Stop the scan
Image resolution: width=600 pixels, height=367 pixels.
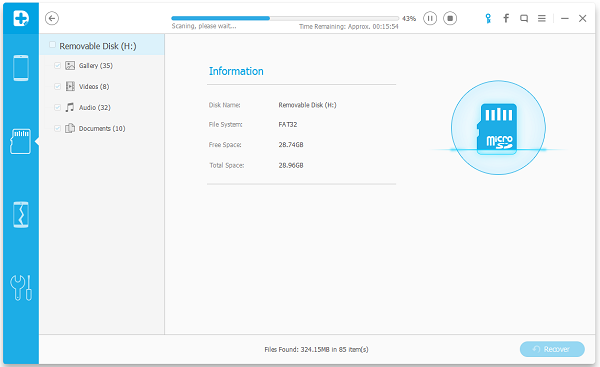450,18
